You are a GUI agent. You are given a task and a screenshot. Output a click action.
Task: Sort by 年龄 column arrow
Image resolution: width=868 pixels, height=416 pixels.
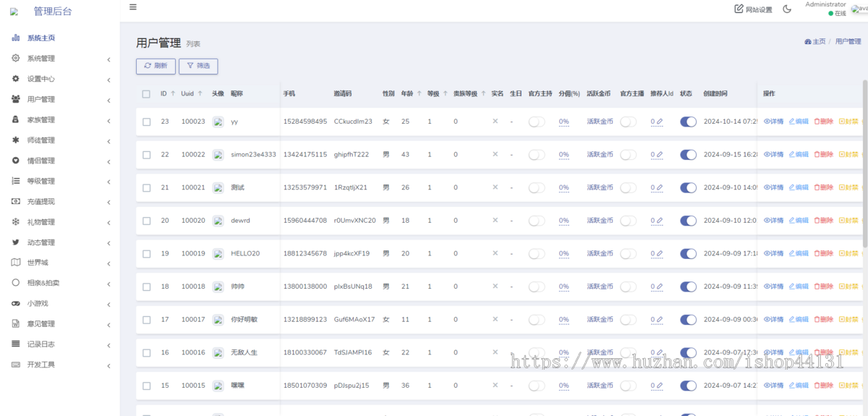click(x=419, y=94)
